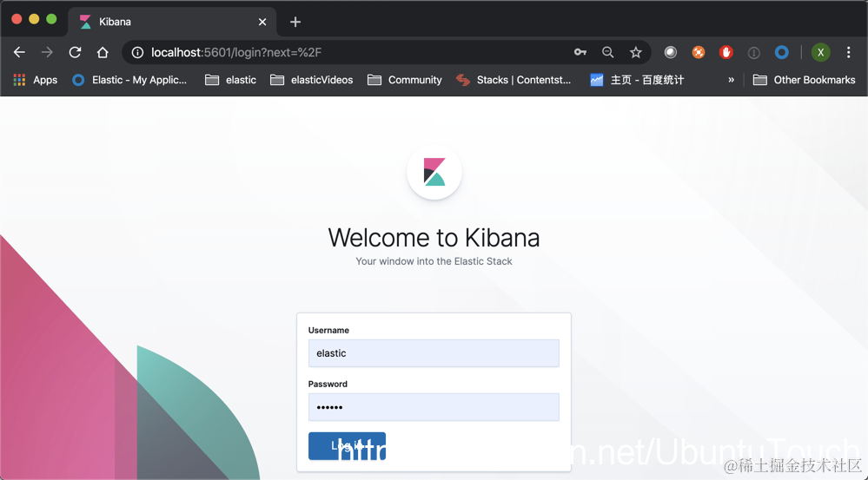
Task: Reload the Kibana login page
Action: click(x=75, y=53)
